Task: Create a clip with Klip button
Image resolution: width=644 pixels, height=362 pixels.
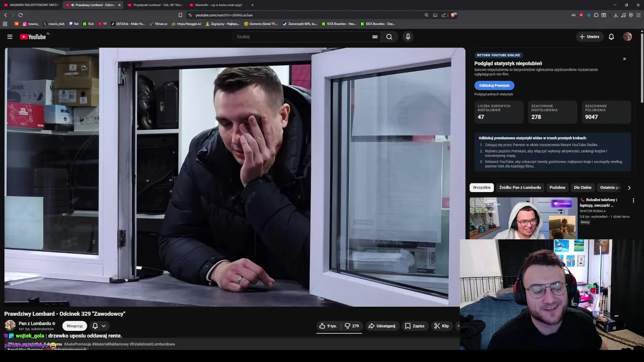Action: (x=442, y=326)
